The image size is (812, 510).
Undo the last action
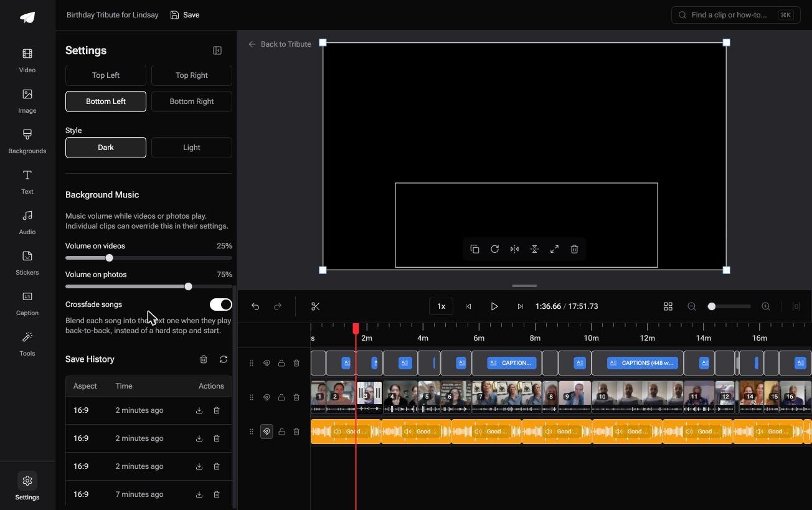click(255, 306)
